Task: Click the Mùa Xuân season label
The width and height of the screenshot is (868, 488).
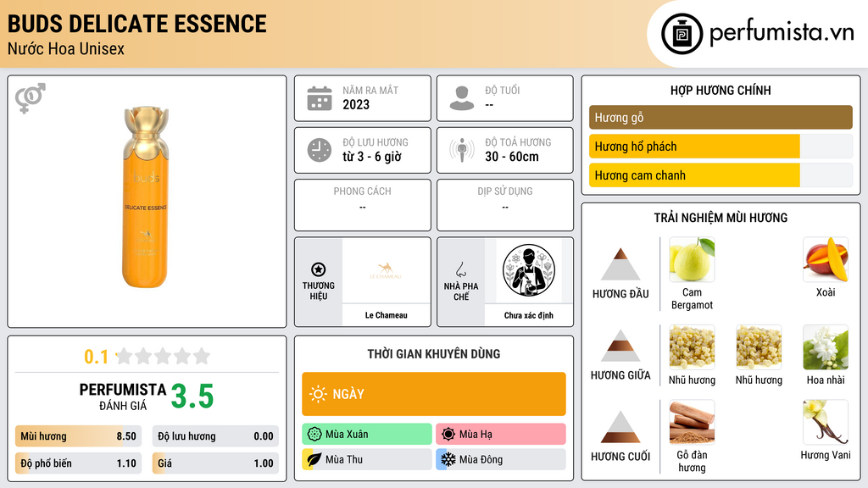Action: tap(347, 435)
